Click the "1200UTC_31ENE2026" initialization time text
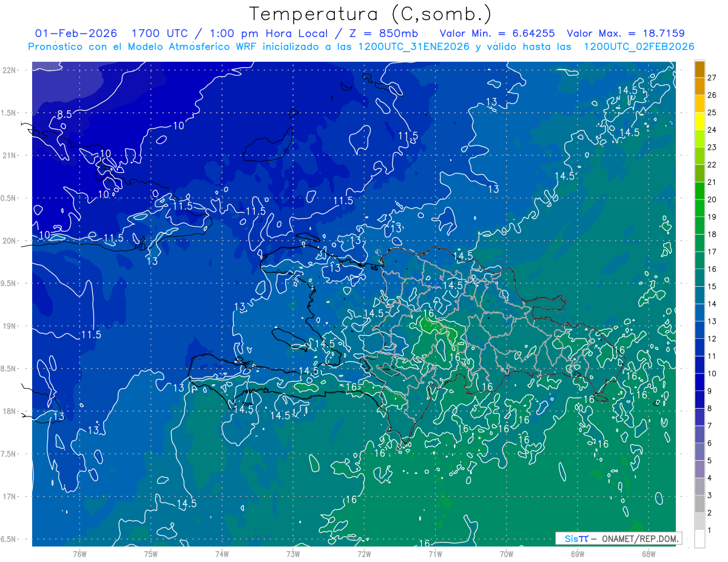This screenshot has height=562, width=728. [x=414, y=47]
